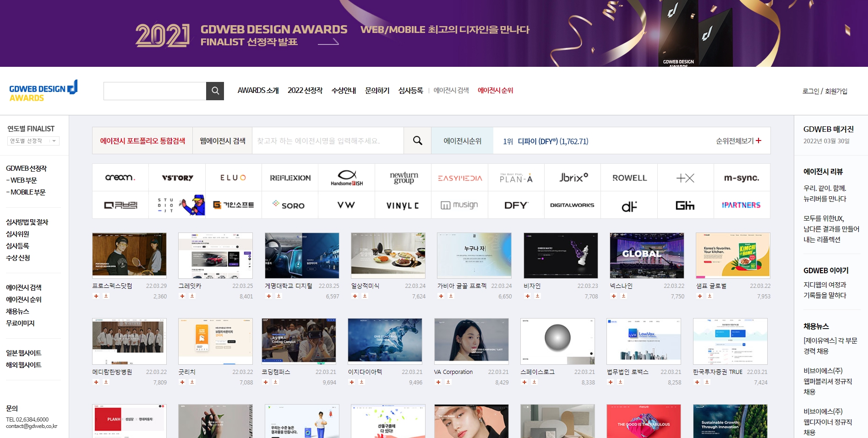This screenshot has width=868, height=438.
Task: Open the GDWEB Design Awards logo
Action: (44, 91)
